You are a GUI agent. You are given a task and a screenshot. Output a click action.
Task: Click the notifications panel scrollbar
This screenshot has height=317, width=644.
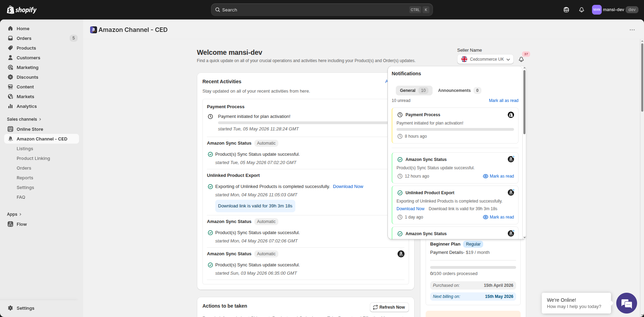point(524,102)
